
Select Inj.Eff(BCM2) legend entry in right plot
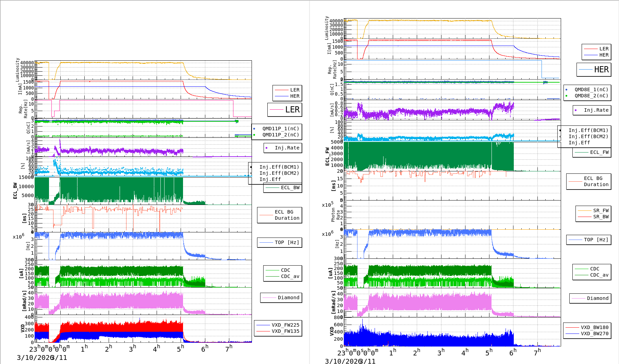tap(588, 136)
